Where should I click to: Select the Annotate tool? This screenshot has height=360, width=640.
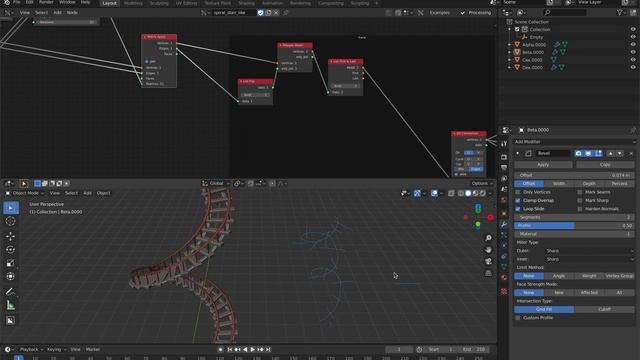tap(11, 291)
